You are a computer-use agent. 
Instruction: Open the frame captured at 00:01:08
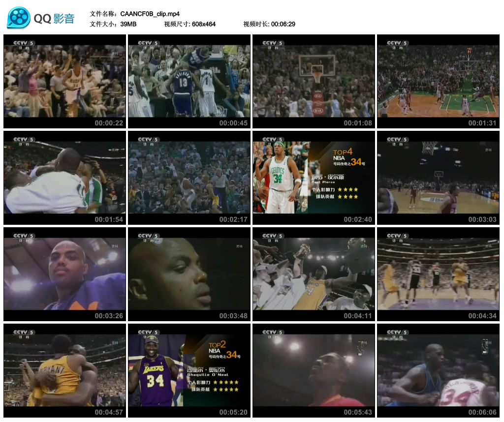point(314,81)
